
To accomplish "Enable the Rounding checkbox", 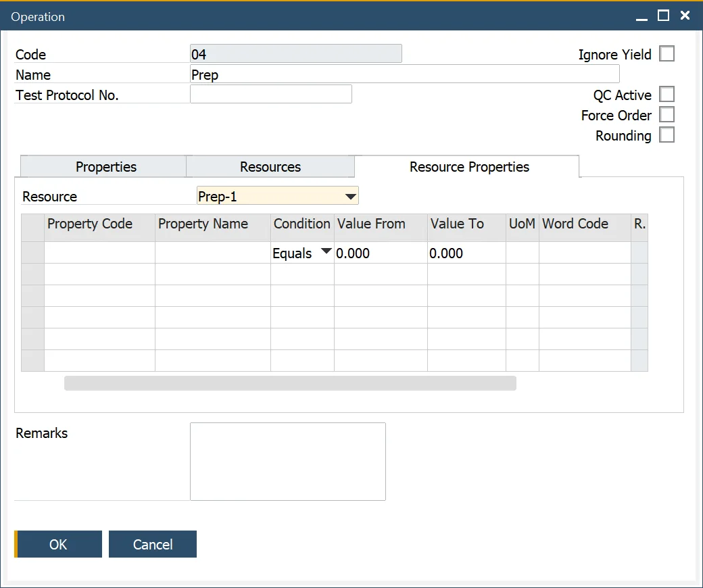I will coord(667,134).
